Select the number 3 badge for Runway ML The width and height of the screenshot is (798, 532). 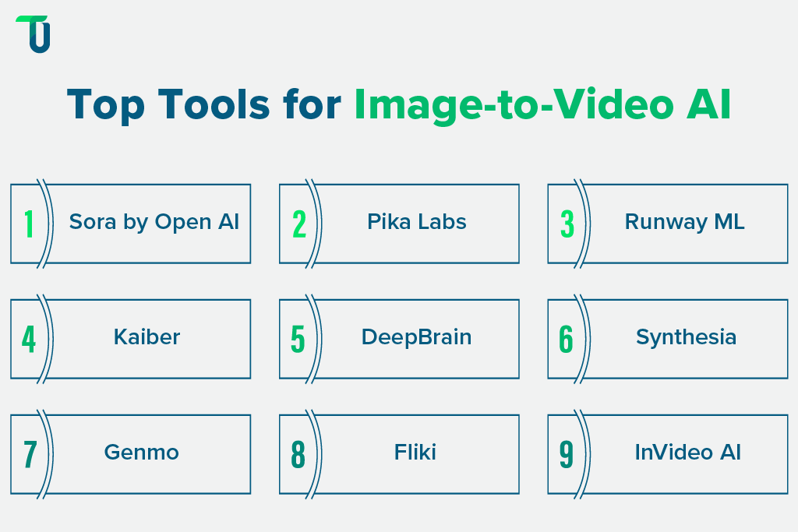[x=567, y=223]
